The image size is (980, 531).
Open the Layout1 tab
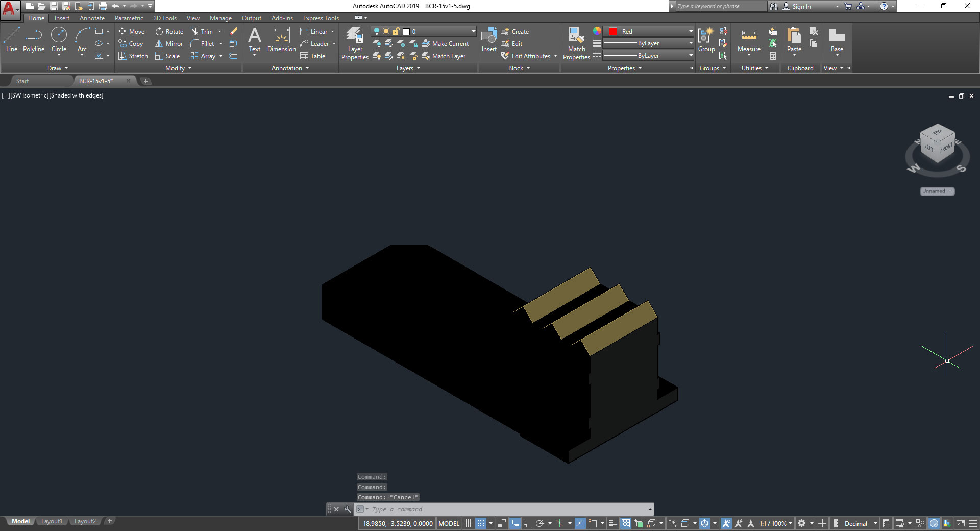click(x=52, y=521)
